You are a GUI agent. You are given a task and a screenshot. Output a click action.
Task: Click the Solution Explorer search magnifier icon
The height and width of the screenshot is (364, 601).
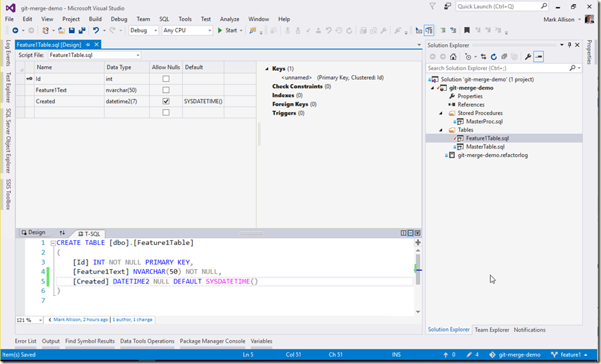(x=572, y=68)
